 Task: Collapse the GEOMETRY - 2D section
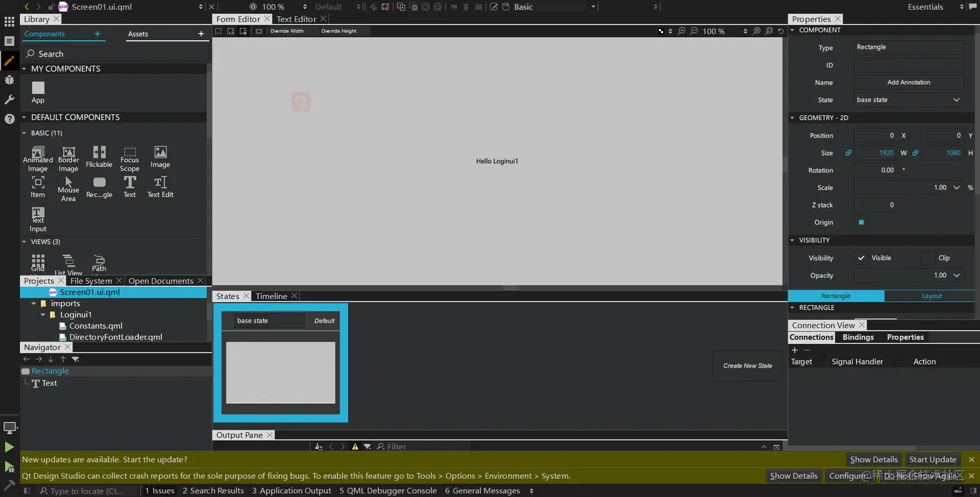tap(792, 118)
